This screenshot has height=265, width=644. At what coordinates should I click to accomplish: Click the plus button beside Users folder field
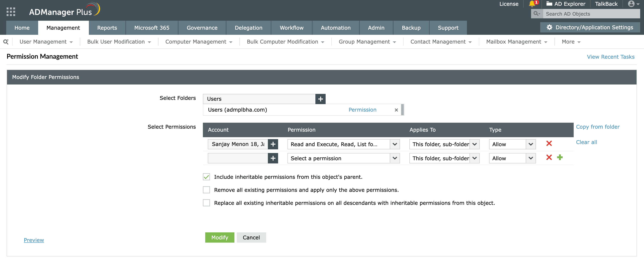(x=320, y=99)
